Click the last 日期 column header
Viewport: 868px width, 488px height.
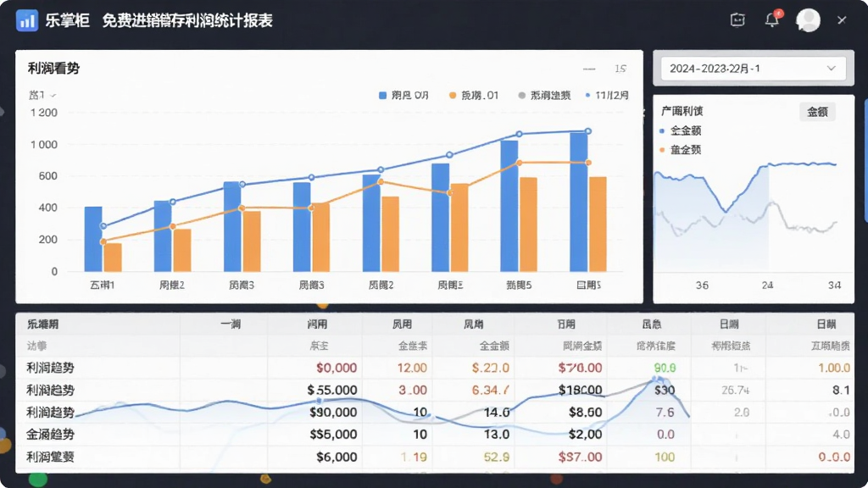coord(826,324)
